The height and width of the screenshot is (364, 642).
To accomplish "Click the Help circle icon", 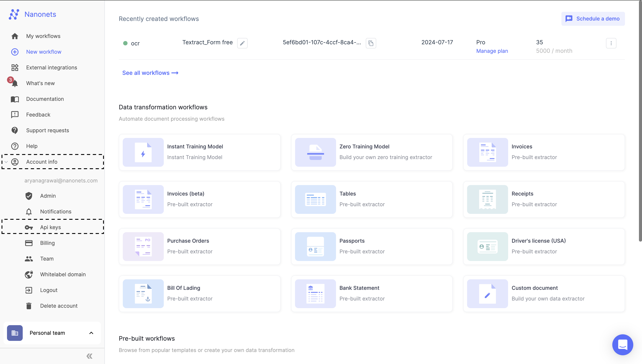I will point(15,146).
